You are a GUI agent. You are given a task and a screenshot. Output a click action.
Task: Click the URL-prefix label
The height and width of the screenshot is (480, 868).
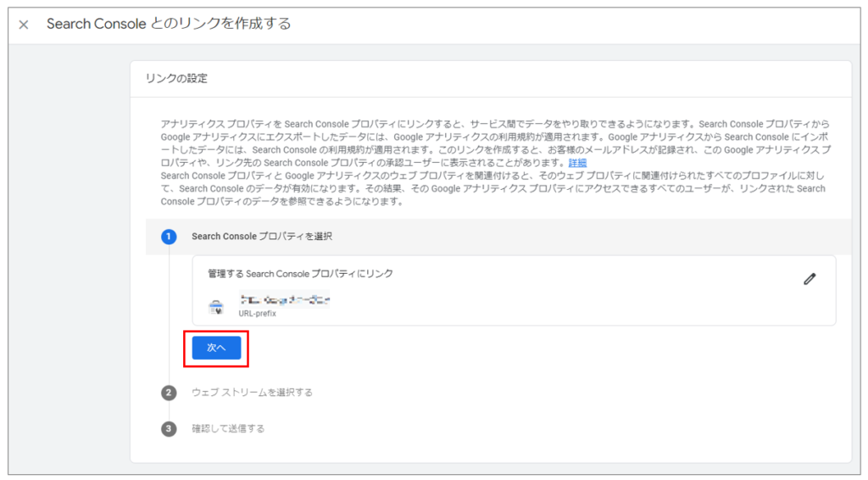(258, 314)
